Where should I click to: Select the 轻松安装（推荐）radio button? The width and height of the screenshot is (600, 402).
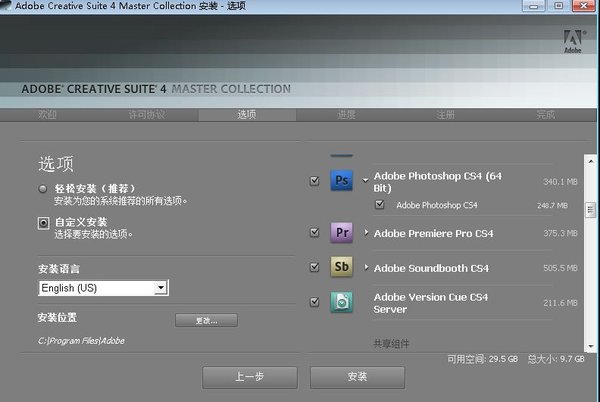(x=43, y=189)
